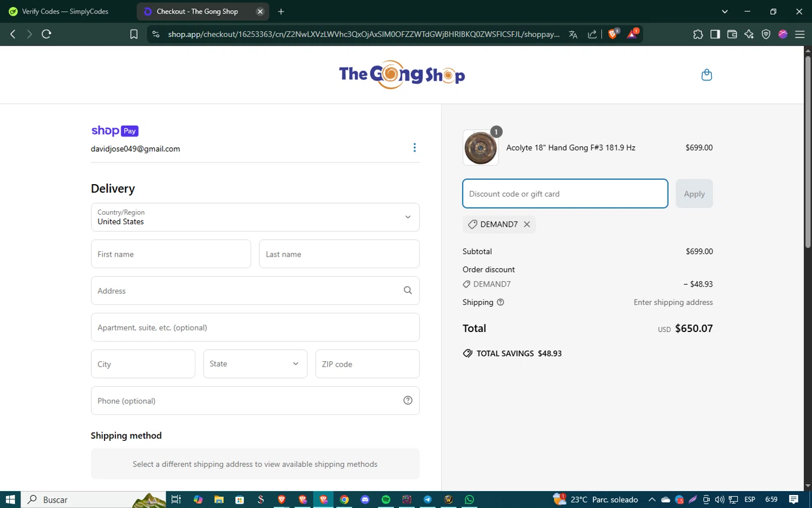Open Google Chrome from the taskbar
This screenshot has width=812, height=508.
pos(344,499)
